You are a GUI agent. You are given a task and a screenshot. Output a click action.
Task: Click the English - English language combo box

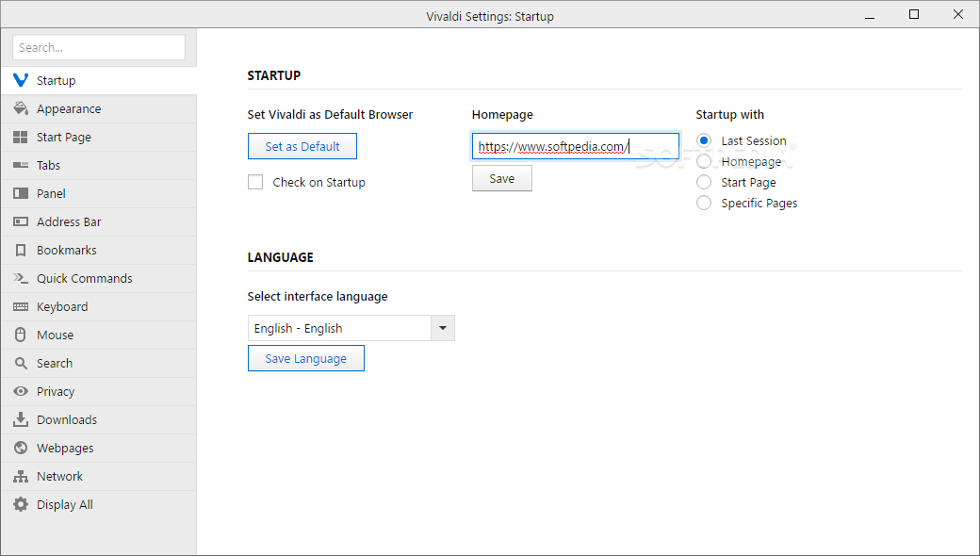tap(351, 328)
